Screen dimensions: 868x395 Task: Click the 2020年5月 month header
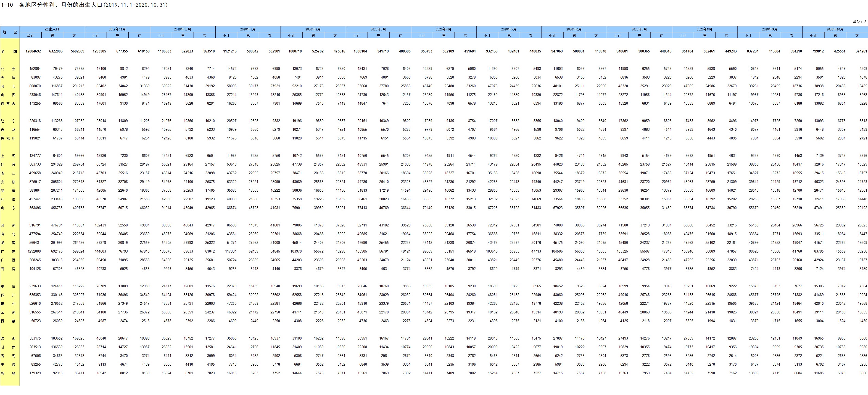(509, 29)
